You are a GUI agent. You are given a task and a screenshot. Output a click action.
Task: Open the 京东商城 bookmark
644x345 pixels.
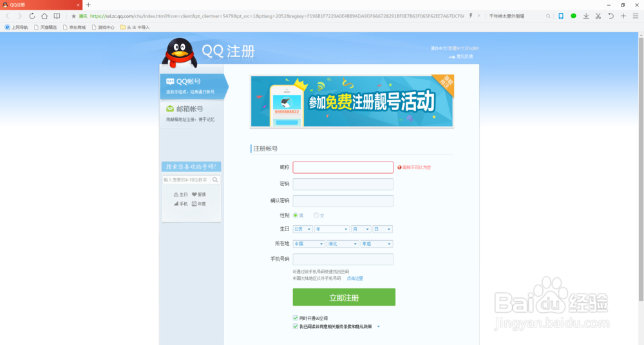point(74,27)
